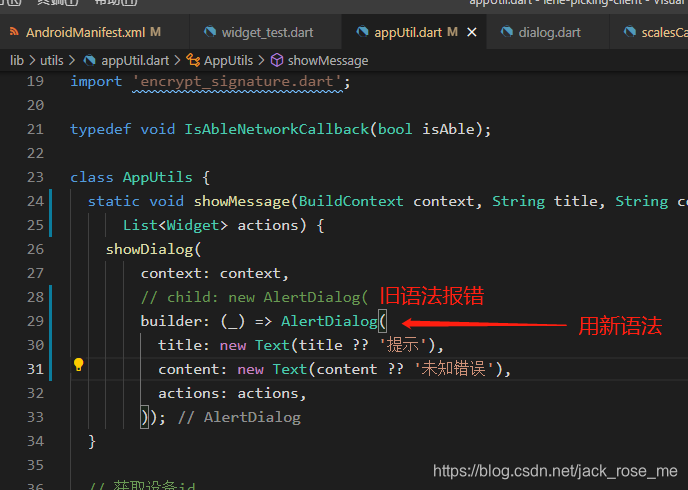688x490 pixels.
Task: Click 'List<Widget>' on line 25
Action: [175, 225]
